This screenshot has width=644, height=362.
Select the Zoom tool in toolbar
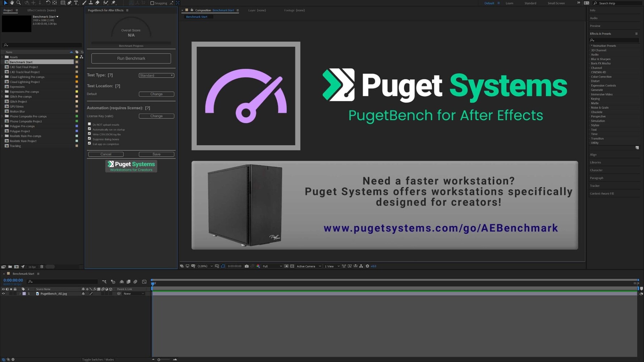click(18, 3)
